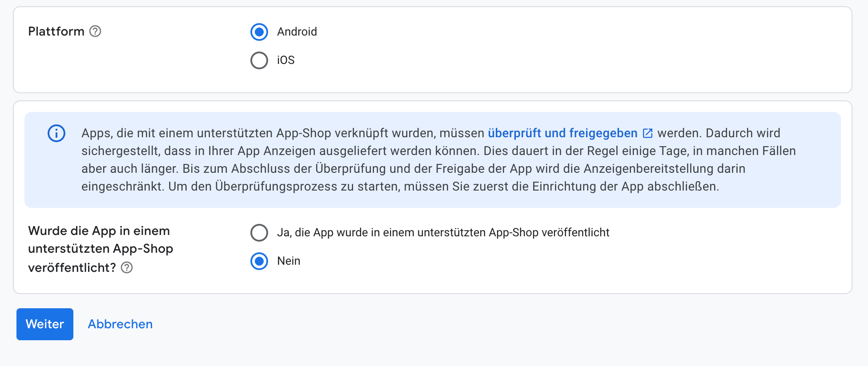Click the word 'Weiter' inside the button

[45, 324]
